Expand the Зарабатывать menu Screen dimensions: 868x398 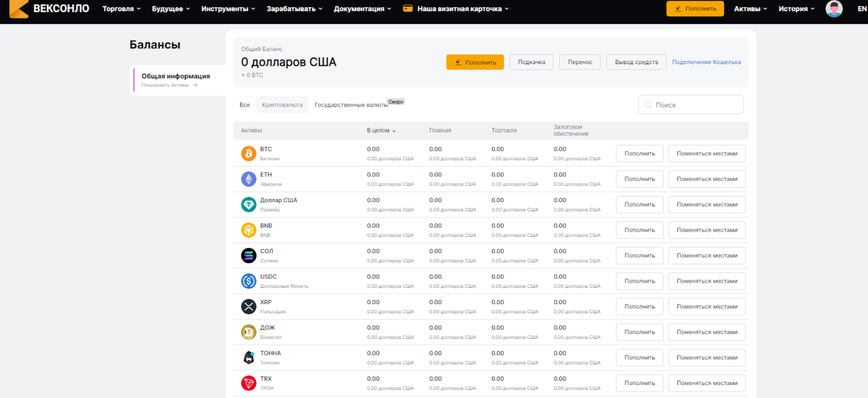(x=295, y=9)
